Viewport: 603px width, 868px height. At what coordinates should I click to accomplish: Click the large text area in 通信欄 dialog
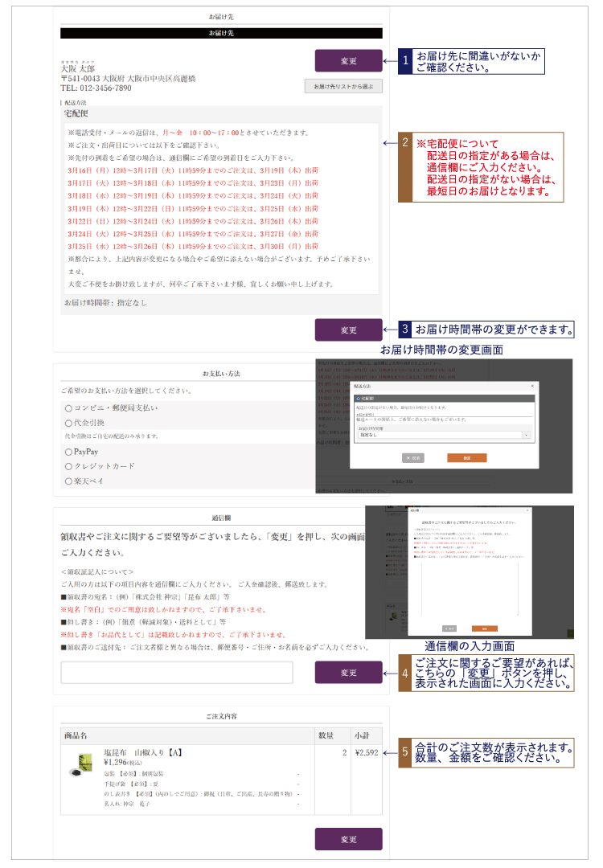[469, 591]
